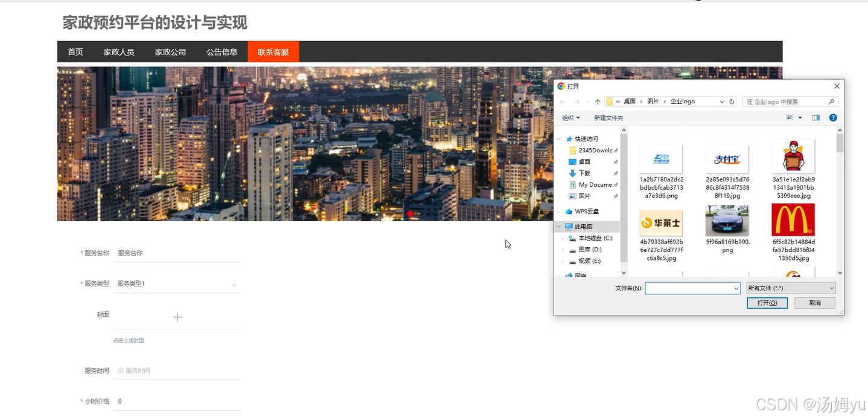
Task: Open the 联系客服 navigation tab
Action: (273, 52)
